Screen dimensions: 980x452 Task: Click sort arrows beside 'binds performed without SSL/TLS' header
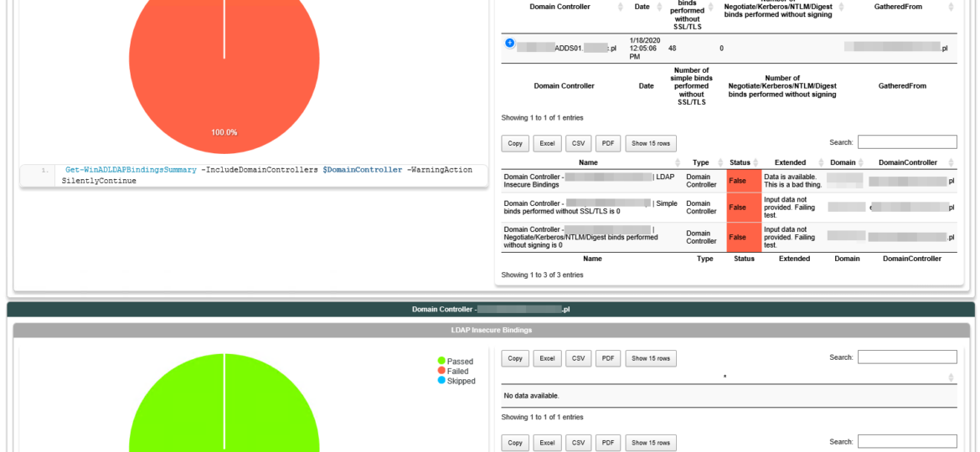712,7
